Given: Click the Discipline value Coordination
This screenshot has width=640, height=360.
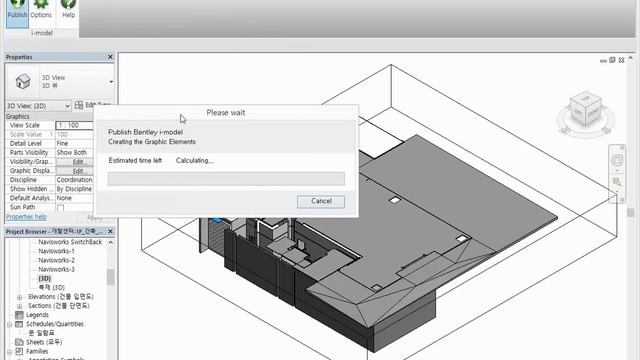Looking at the screenshot, I should pos(75,180).
